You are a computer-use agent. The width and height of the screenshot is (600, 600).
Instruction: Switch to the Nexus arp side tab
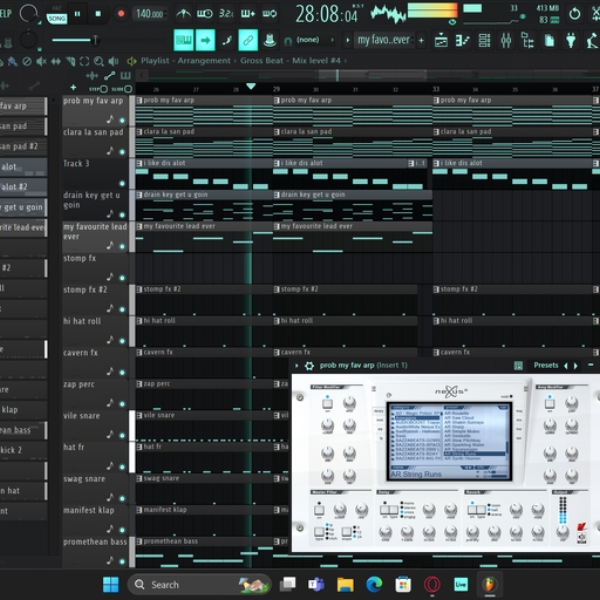pos(380,429)
